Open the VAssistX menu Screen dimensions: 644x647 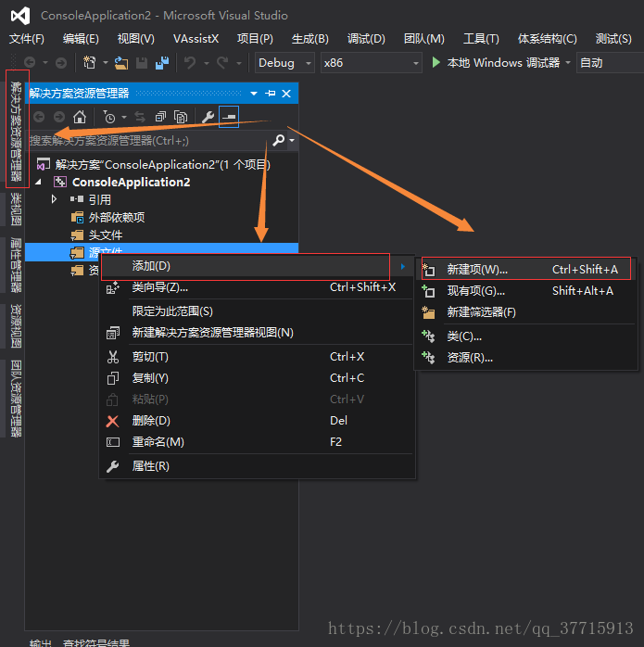pyautogui.click(x=196, y=39)
